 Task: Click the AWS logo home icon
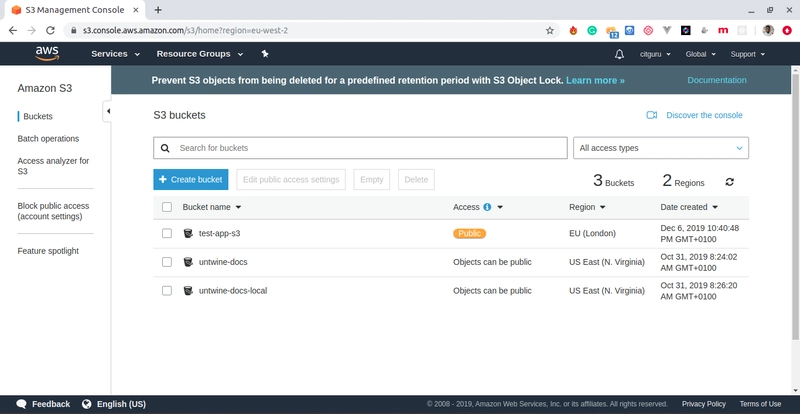(47, 54)
